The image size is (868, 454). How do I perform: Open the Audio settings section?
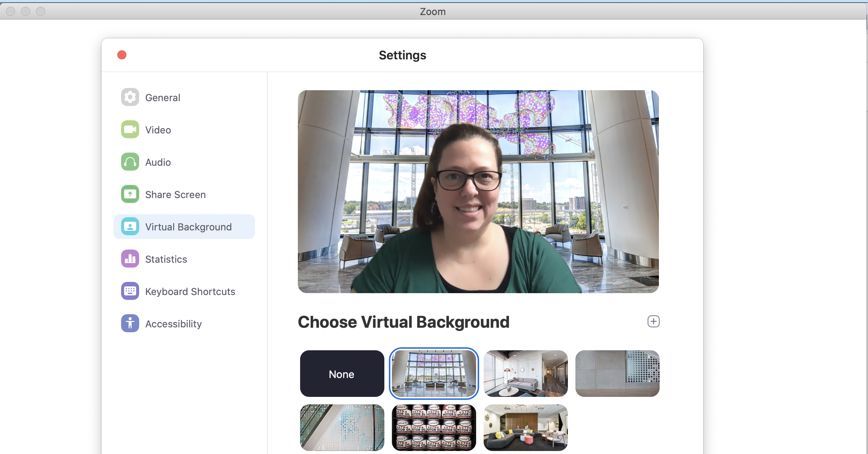click(x=158, y=162)
